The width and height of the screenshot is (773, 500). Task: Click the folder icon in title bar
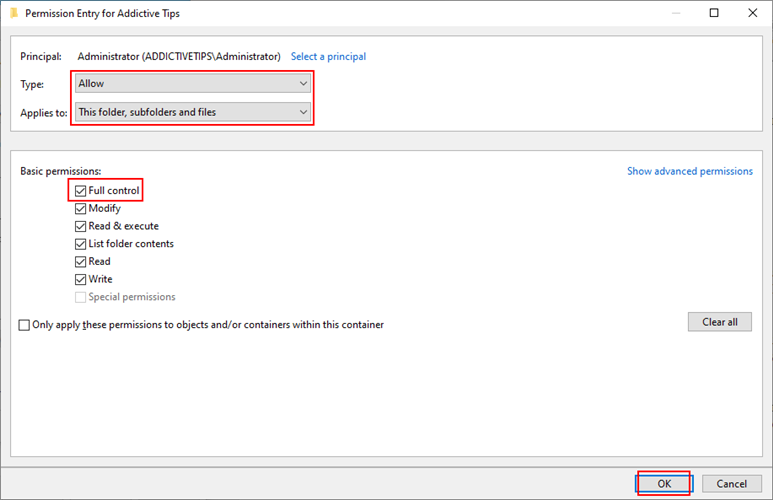(14, 13)
